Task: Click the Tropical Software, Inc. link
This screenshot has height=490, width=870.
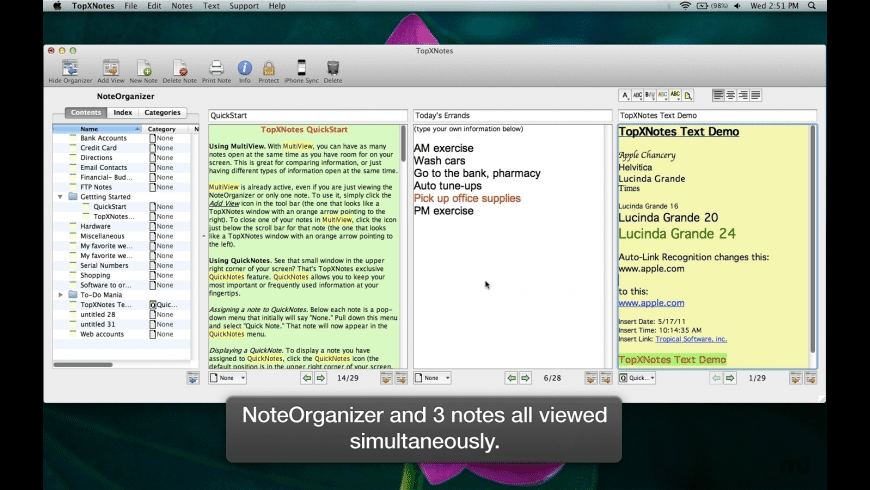Action: 692,339
